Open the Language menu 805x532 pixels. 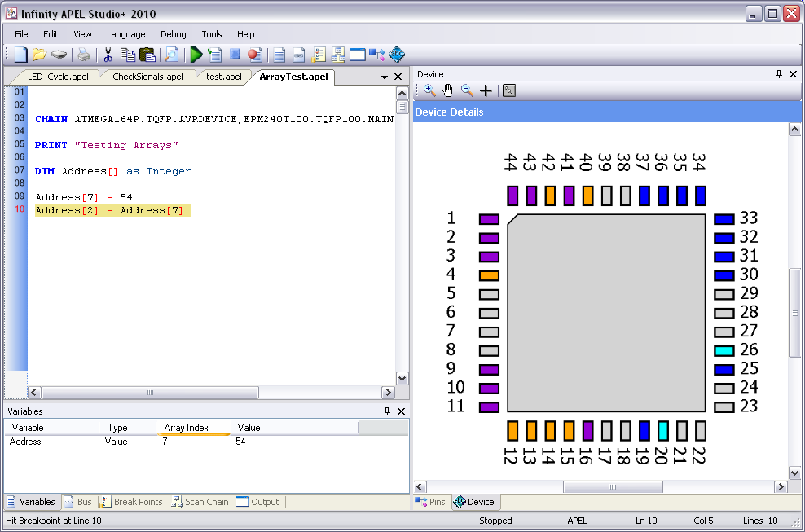(125, 34)
